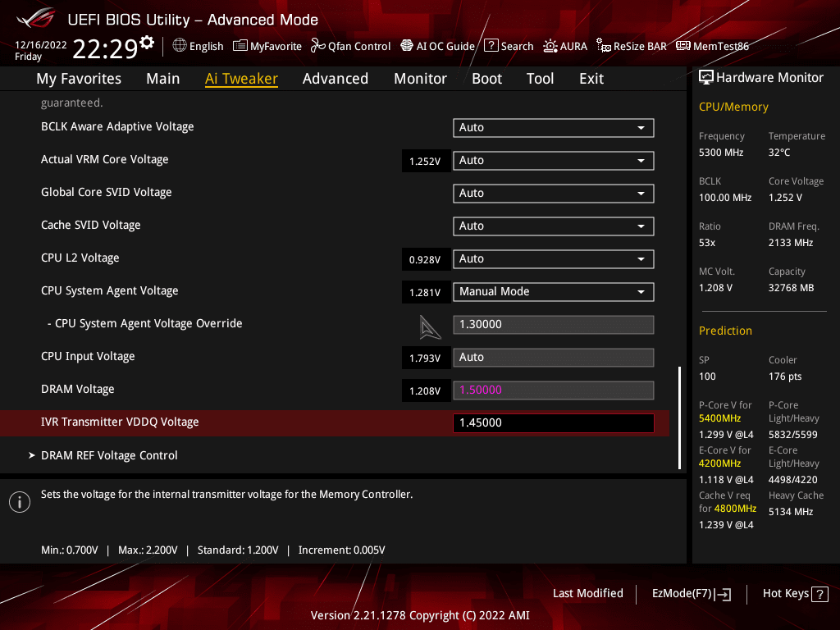Click the English language globe icon
Image resolution: width=840 pixels, height=630 pixels.
pyautogui.click(x=180, y=46)
